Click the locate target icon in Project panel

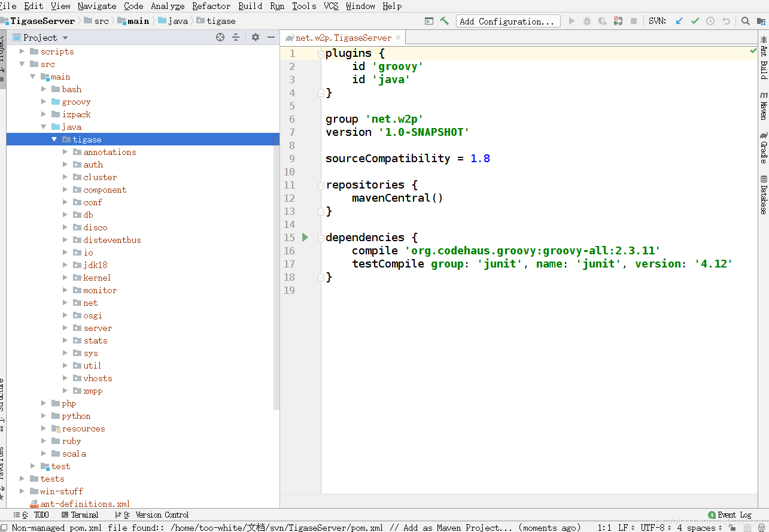tap(220, 37)
